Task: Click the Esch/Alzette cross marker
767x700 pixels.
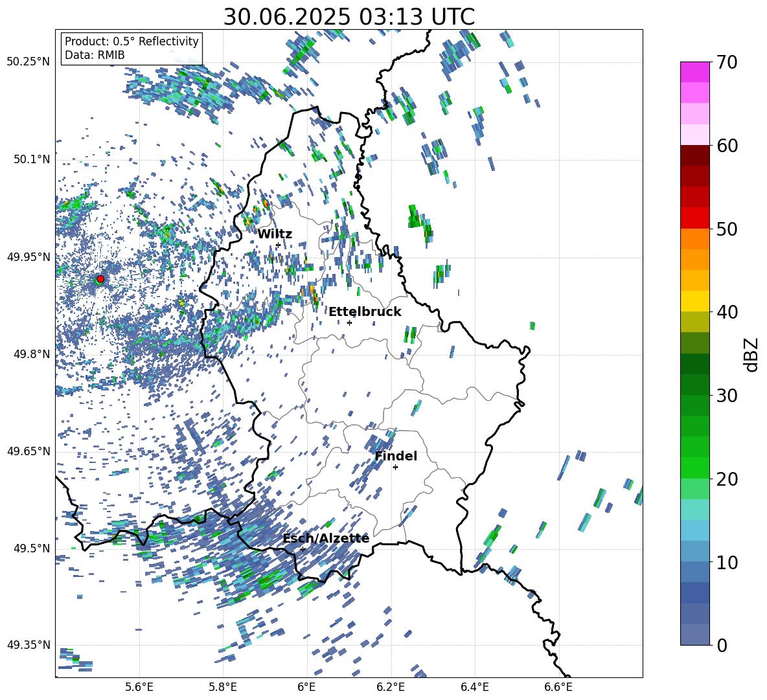Action: pyautogui.click(x=303, y=549)
